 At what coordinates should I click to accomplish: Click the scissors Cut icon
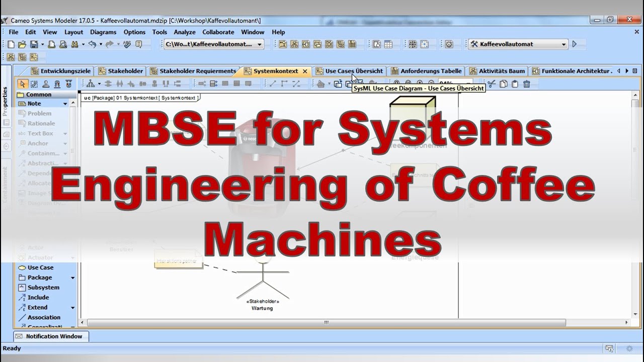pyautogui.click(x=492, y=84)
